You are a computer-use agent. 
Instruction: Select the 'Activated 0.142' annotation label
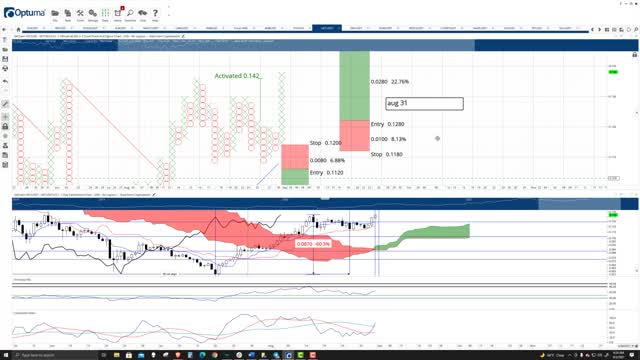pos(237,76)
